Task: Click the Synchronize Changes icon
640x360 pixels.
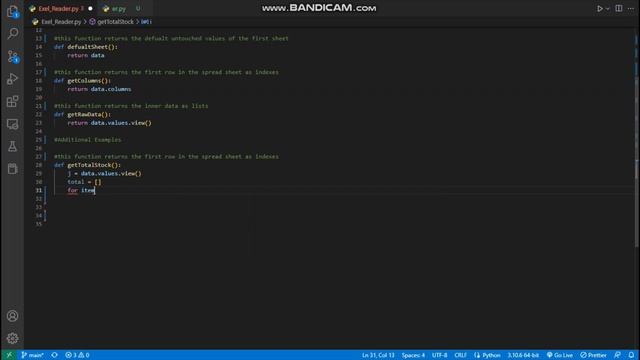Action: pos(54,355)
